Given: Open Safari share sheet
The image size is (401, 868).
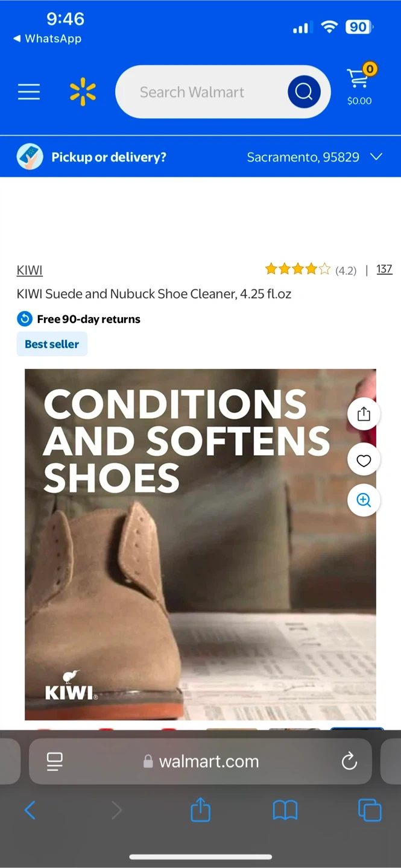Looking at the screenshot, I should point(200,810).
